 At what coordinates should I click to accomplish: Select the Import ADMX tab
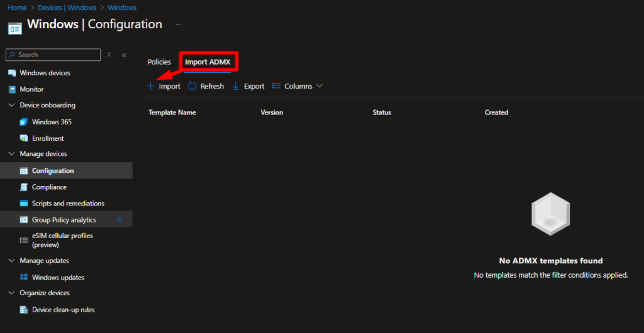coord(208,62)
